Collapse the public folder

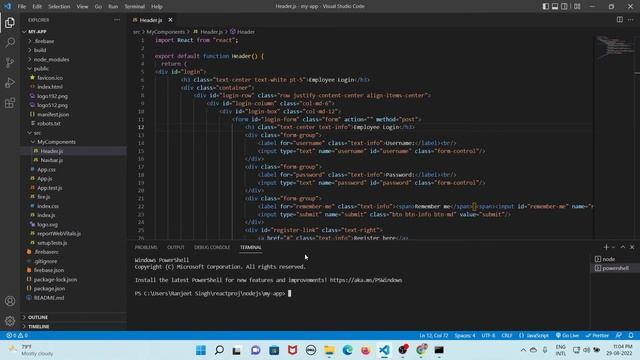[x=41, y=69]
